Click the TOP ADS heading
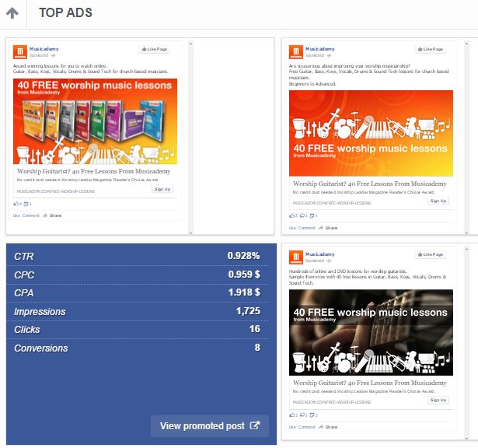The width and height of the screenshot is (478, 448). click(65, 12)
